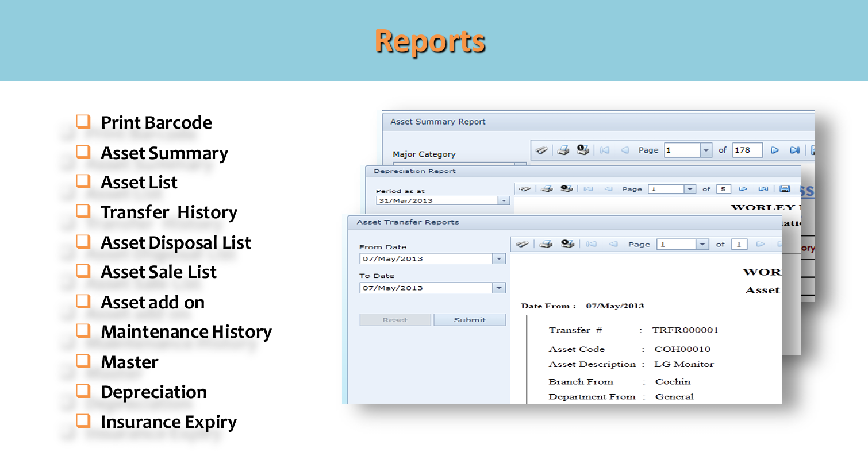Go to first page in Asset Summary Report

pyautogui.click(x=604, y=150)
